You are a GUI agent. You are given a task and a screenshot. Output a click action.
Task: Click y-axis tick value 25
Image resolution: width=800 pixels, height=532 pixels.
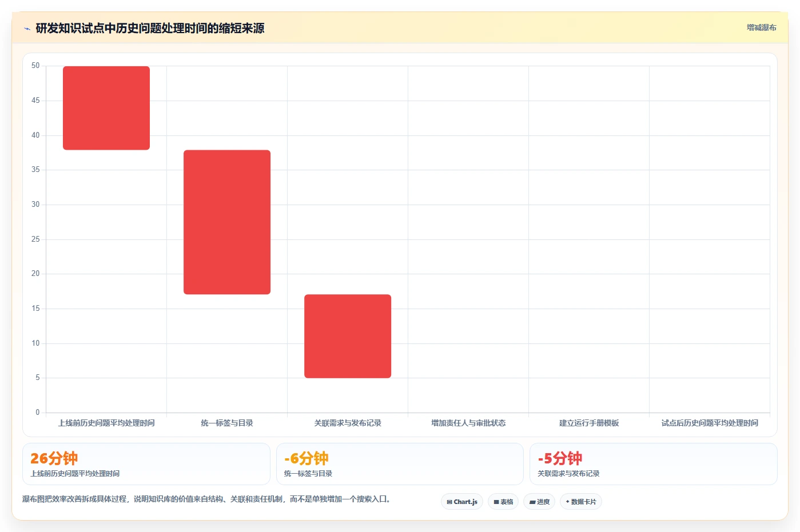[x=35, y=239]
